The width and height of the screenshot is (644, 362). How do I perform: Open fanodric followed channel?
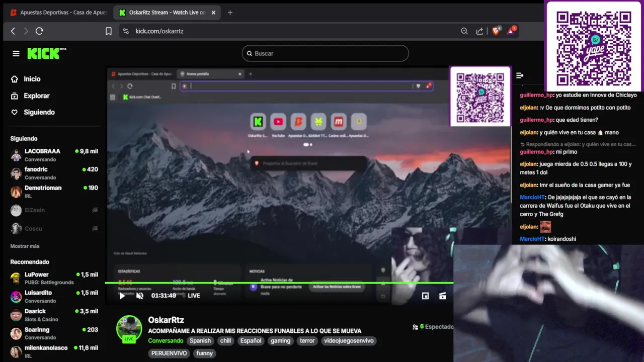click(x=54, y=173)
